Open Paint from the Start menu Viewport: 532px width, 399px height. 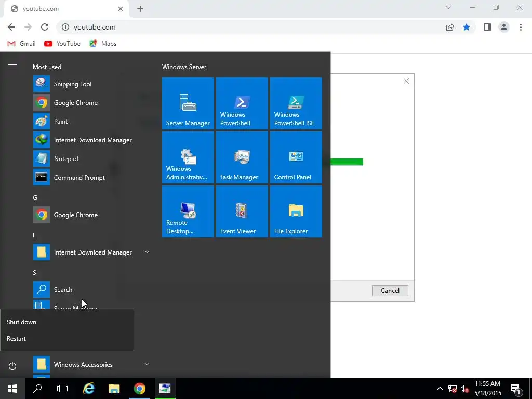coord(91,121)
